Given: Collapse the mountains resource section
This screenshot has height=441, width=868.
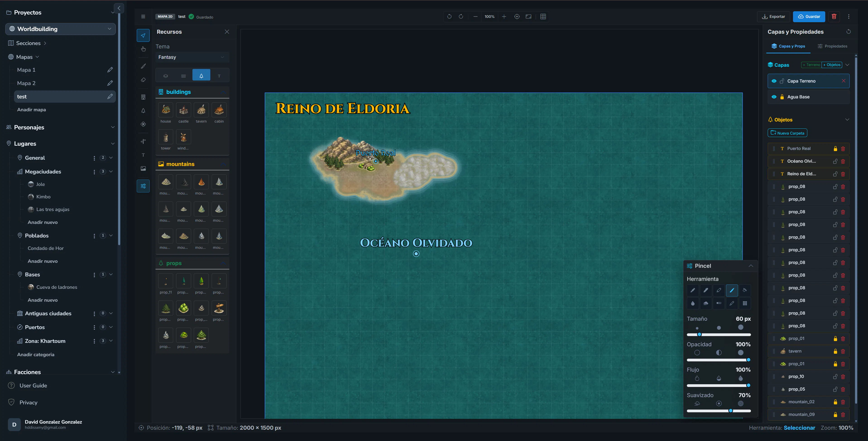Looking at the screenshot, I should coord(224,164).
